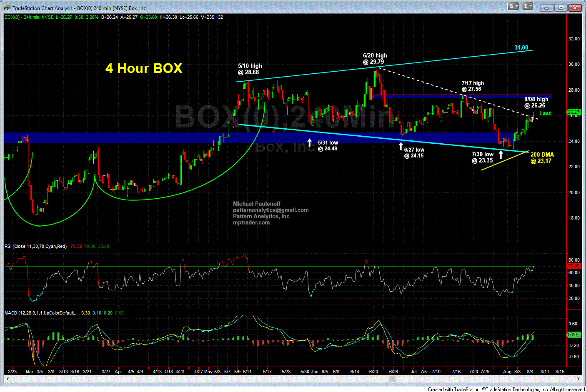This screenshot has width=586, height=392.
Task: Click the '200 DMA @ 23.17' yellow annotation
Action: pyautogui.click(x=542, y=157)
